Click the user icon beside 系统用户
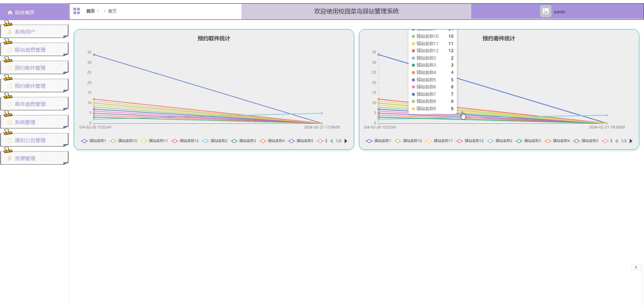The height and width of the screenshot is (305, 644). click(10, 32)
